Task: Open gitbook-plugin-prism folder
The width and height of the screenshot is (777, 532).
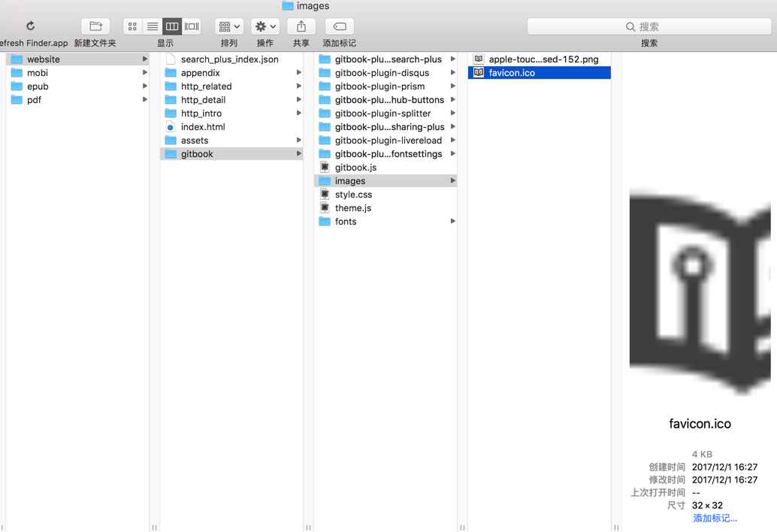Action: click(385, 86)
